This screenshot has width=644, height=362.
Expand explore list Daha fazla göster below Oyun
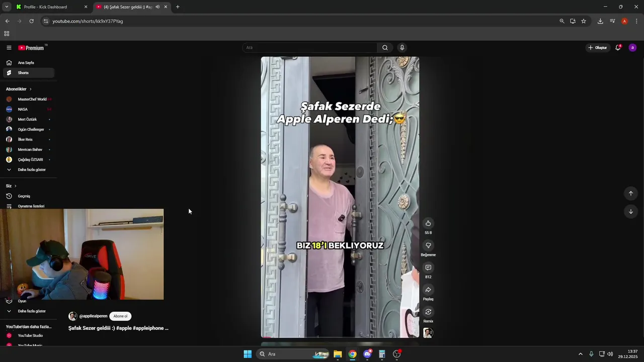pos(28,311)
